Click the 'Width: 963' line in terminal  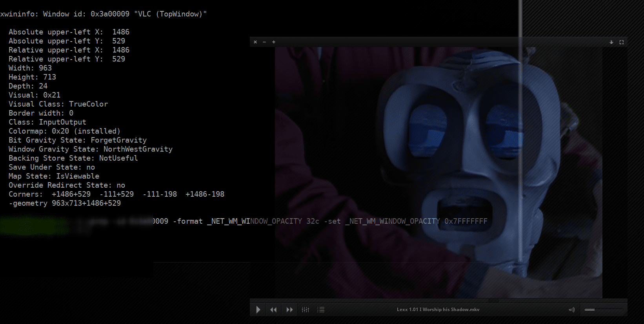click(x=30, y=68)
